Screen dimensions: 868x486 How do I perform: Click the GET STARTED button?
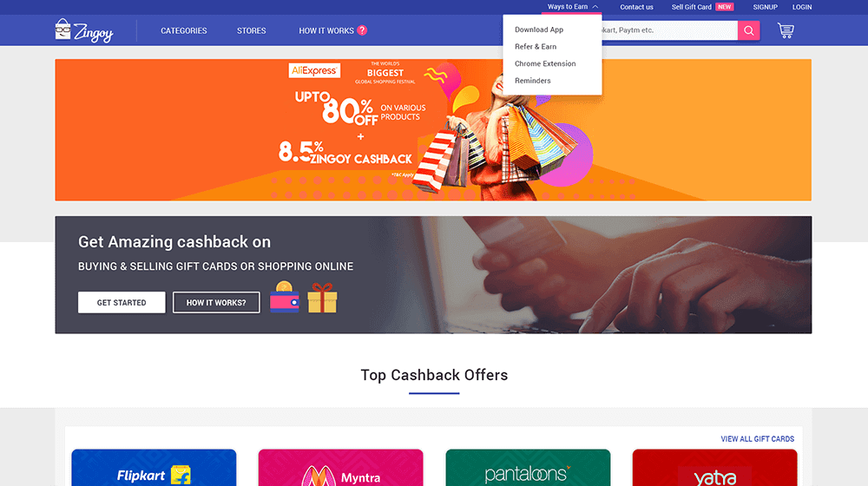[x=122, y=303]
